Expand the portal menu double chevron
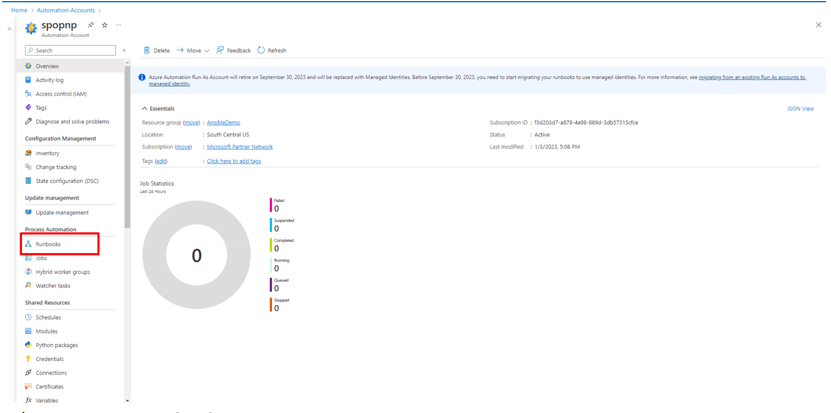 [x=10, y=28]
